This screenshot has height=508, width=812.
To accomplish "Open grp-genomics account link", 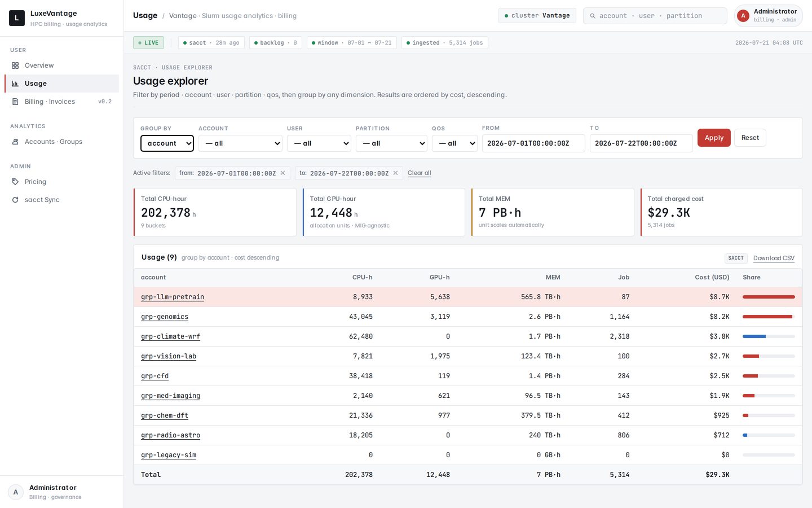I will pyautogui.click(x=165, y=317).
